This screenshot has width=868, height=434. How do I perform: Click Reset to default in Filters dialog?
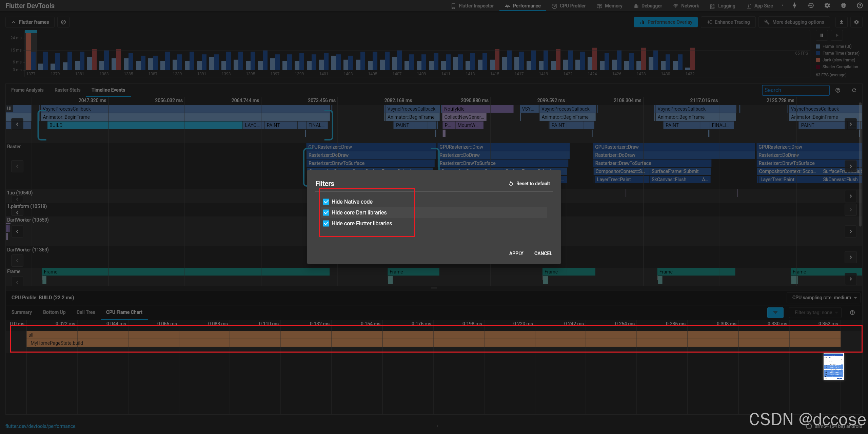tap(529, 184)
